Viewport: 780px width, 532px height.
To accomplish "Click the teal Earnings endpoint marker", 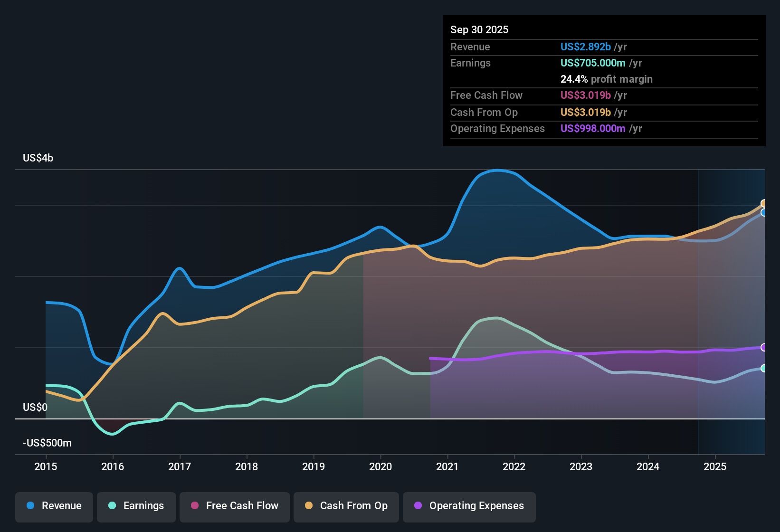I will [763, 368].
